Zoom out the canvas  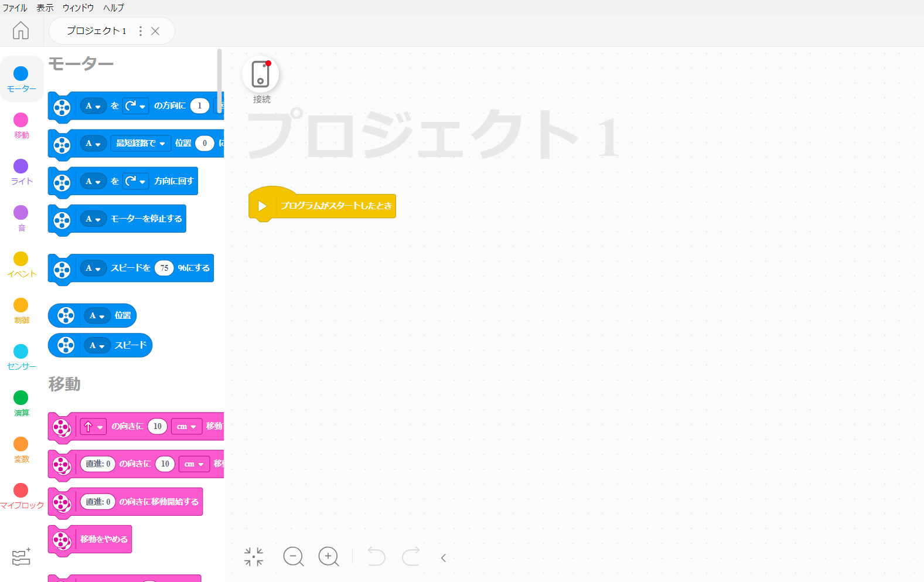[x=293, y=557]
